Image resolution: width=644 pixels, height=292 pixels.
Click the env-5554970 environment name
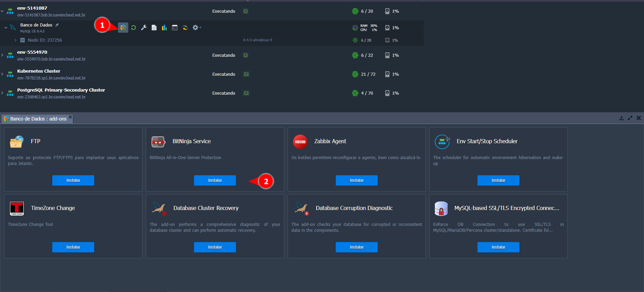click(x=32, y=52)
